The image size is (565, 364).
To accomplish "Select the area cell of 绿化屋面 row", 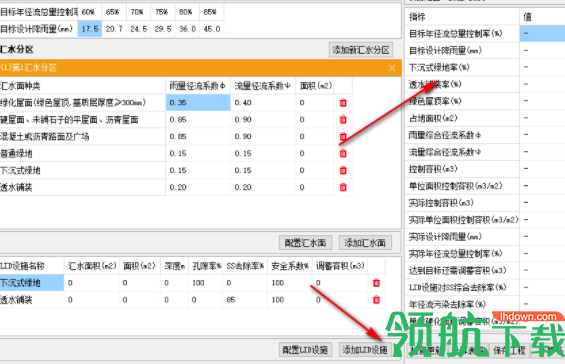I will [x=315, y=103].
